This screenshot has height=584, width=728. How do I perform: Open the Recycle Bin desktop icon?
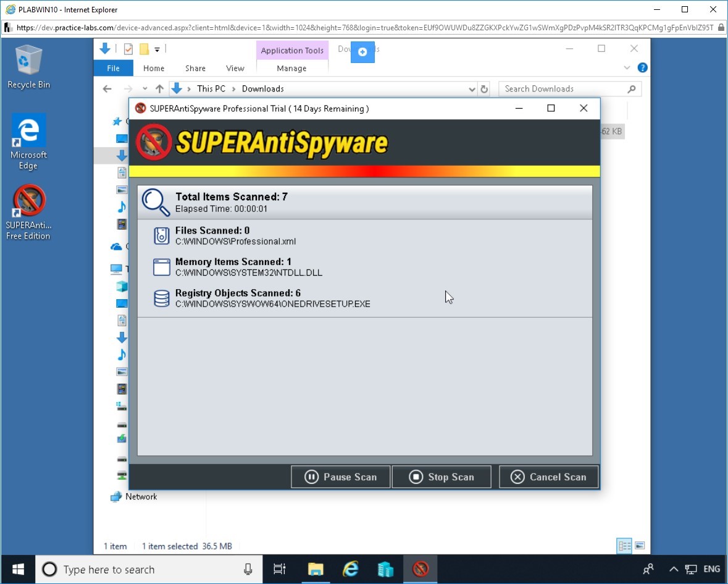coord(28,67)
